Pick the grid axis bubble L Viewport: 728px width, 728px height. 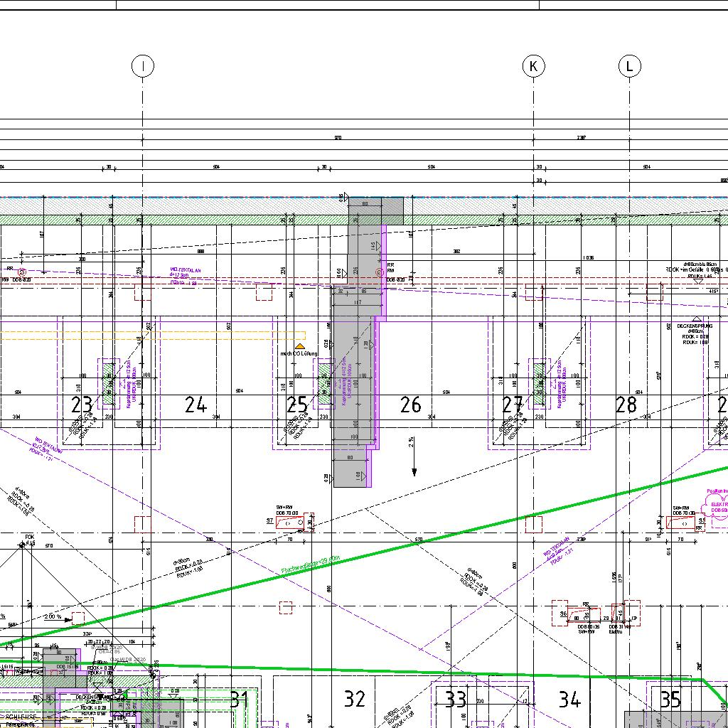coord(629,66)
